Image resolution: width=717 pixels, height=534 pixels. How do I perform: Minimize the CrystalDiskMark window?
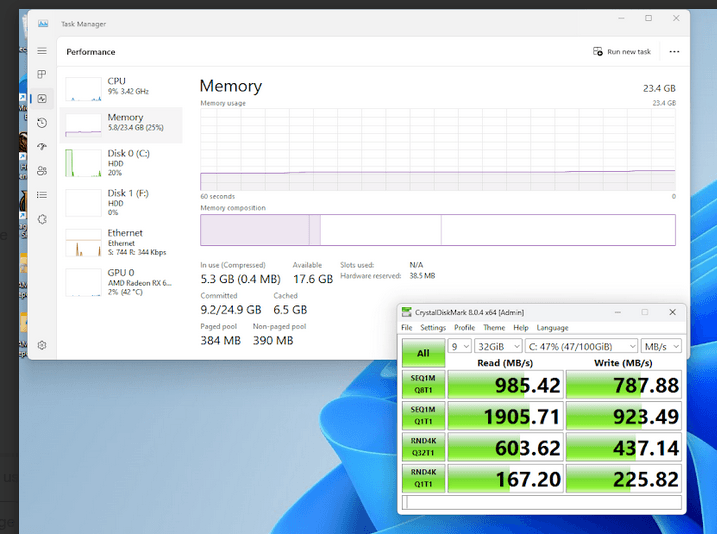coord(618,312)
